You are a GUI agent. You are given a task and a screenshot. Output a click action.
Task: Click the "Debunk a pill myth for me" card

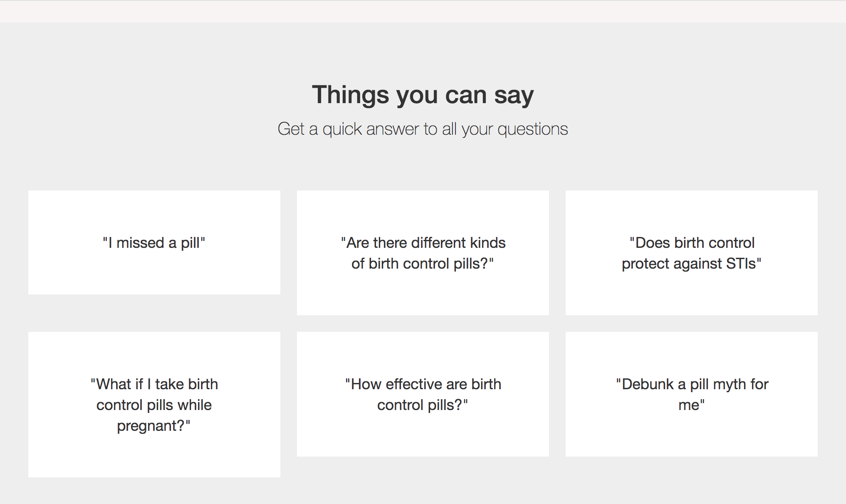[x=691, y=394]
